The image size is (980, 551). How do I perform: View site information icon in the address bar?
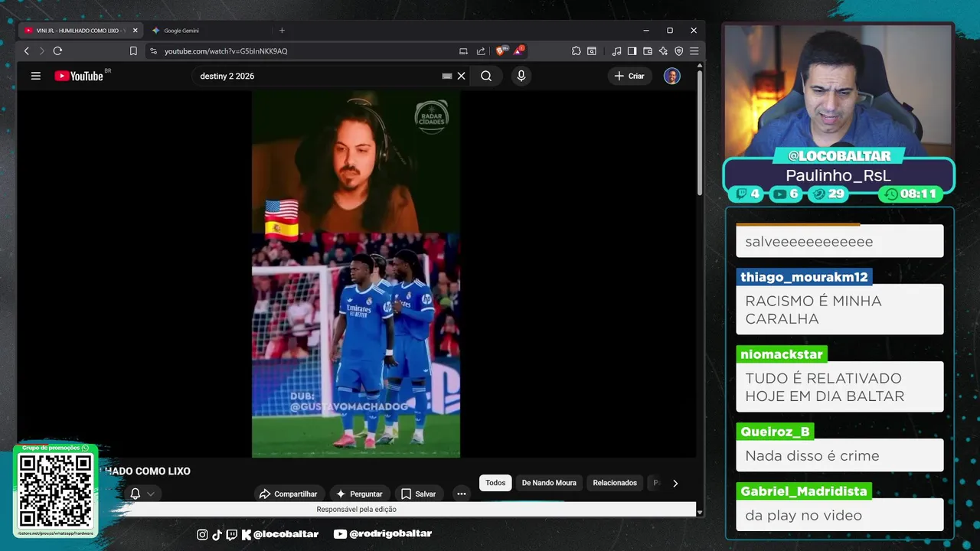click(x=154, y=51)
